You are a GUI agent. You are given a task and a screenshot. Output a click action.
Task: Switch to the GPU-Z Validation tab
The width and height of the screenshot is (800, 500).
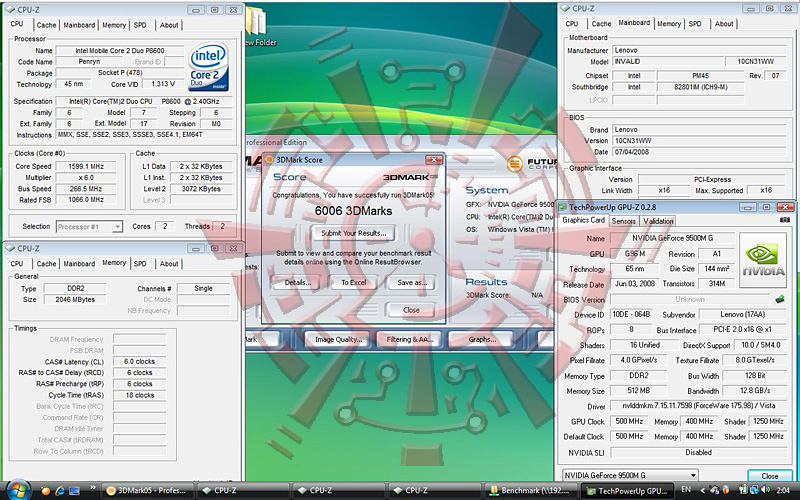[x=658, y=221]
